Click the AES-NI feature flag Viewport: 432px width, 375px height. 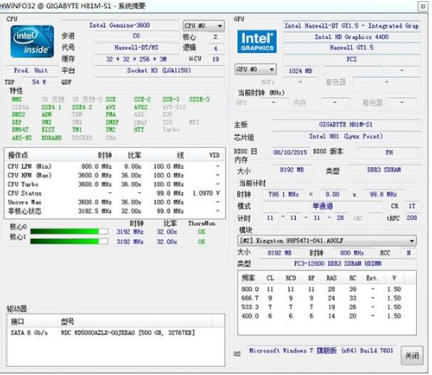coord(22,138)
